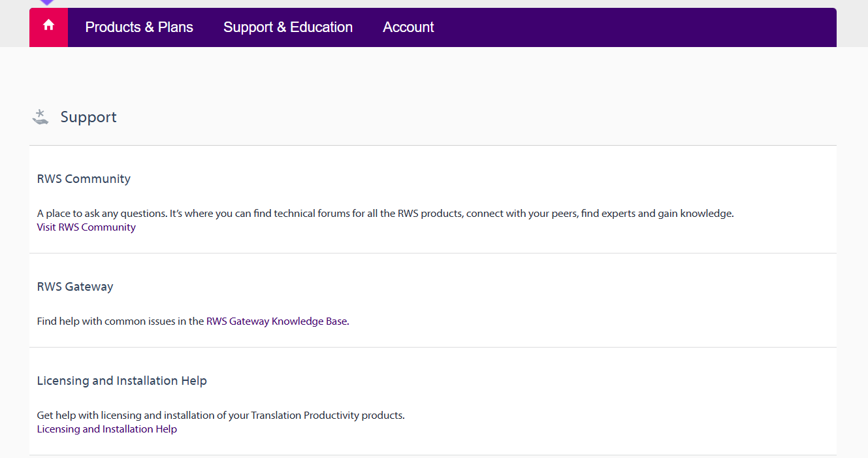Click the 'Find help with common issues' text

pos(121,321)
